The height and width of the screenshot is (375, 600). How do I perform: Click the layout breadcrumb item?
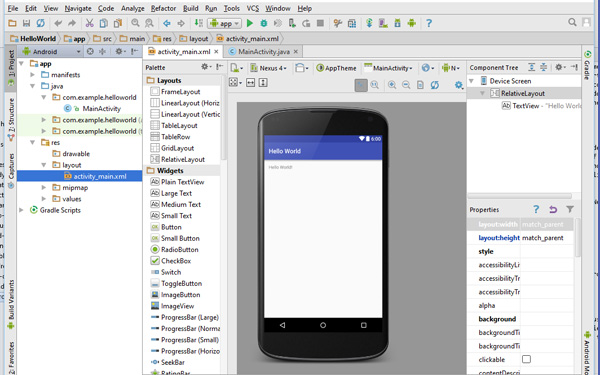[194, 38]
